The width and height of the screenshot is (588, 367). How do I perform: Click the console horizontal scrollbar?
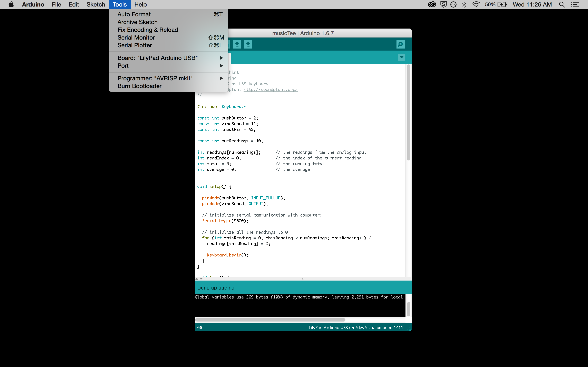pyautogui.click(x=270, y=320)
